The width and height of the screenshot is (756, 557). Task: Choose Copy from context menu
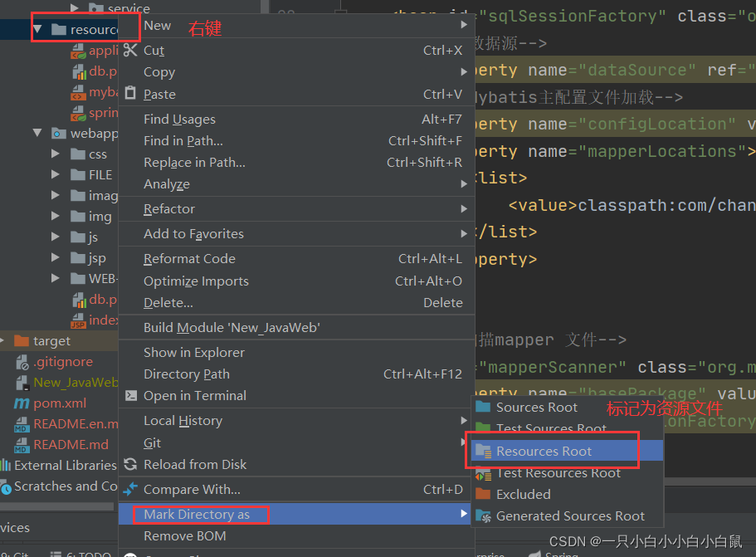point(296,72)
